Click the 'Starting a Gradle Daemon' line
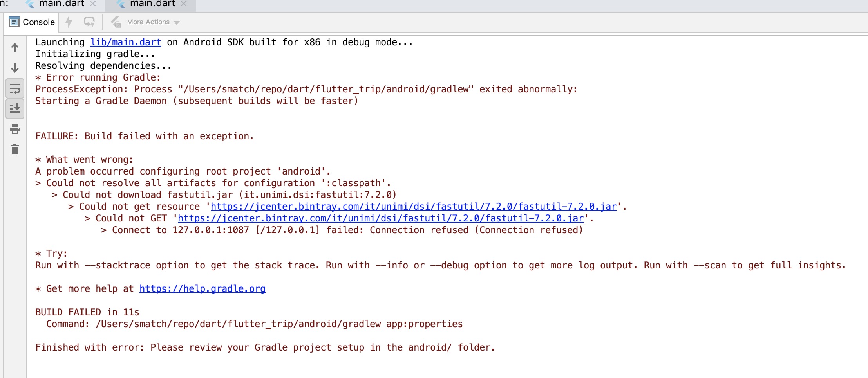Image resolution: width=868 pixels, height=378 pixels. pos(197,101)
